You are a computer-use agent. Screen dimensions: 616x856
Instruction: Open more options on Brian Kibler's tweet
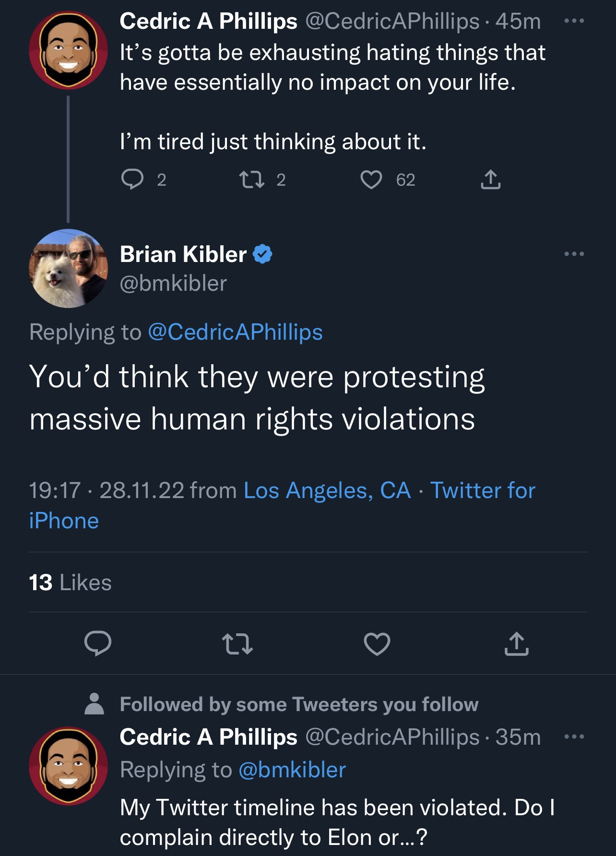(x=574, y=254)
